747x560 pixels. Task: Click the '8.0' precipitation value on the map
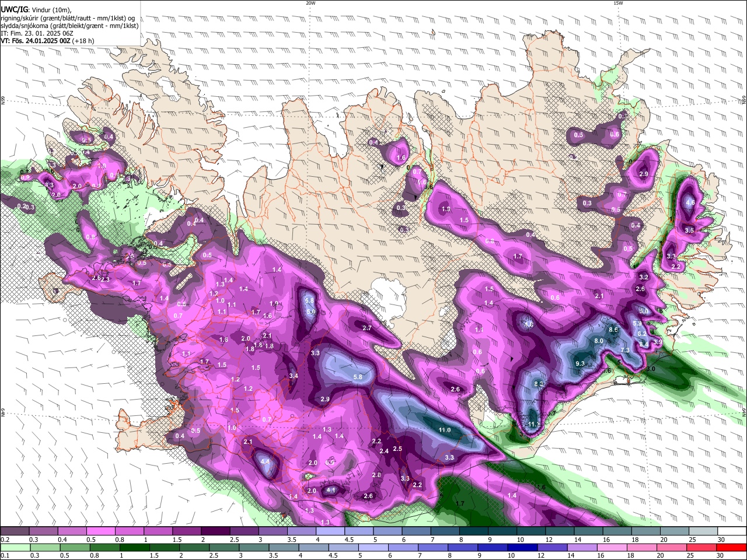598,341
